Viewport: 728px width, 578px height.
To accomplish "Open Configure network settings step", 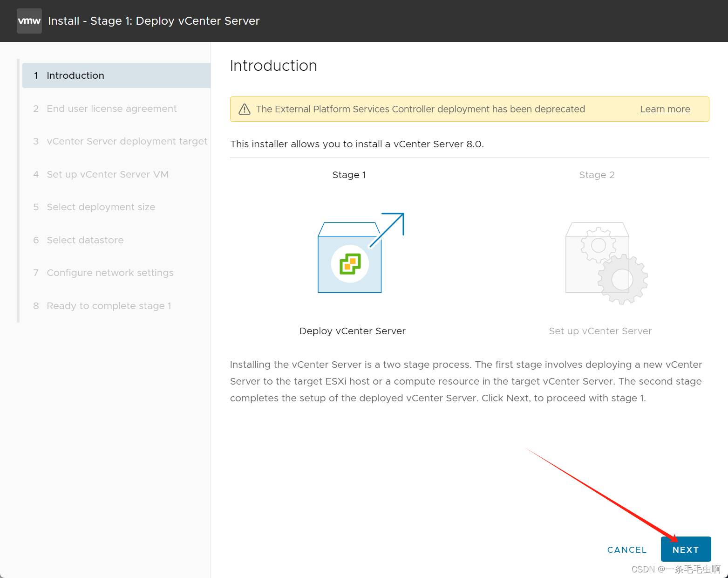I will click(110, 273).
